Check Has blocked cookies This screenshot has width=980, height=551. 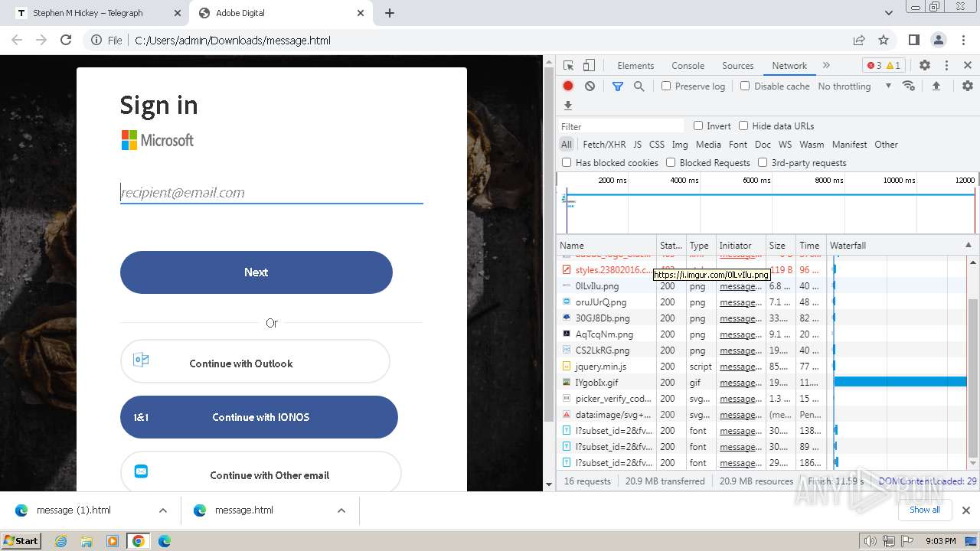pos(567,162)
